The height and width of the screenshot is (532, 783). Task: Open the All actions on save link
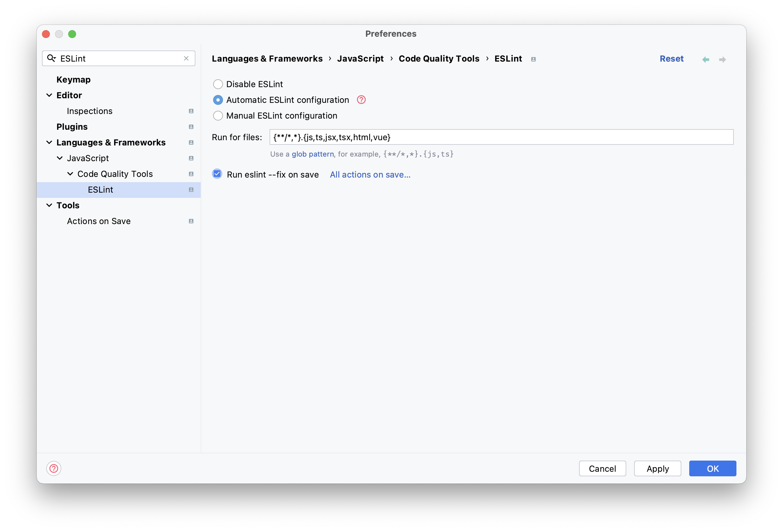(370, 175)
